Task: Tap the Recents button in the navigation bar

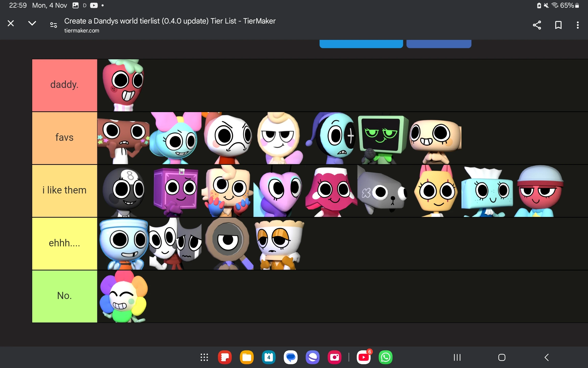Action: click(x=457, y=357)
